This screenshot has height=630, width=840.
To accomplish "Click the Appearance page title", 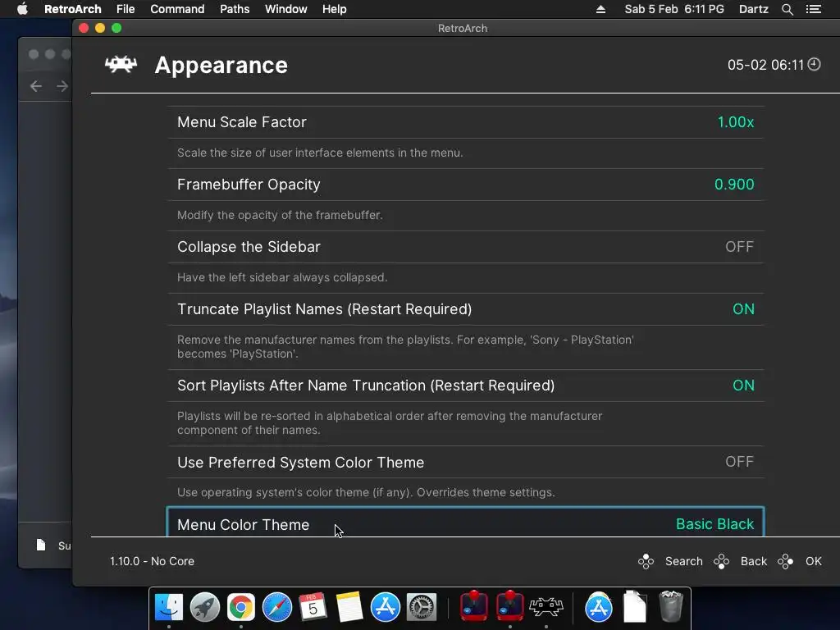I will click(221, 66).
